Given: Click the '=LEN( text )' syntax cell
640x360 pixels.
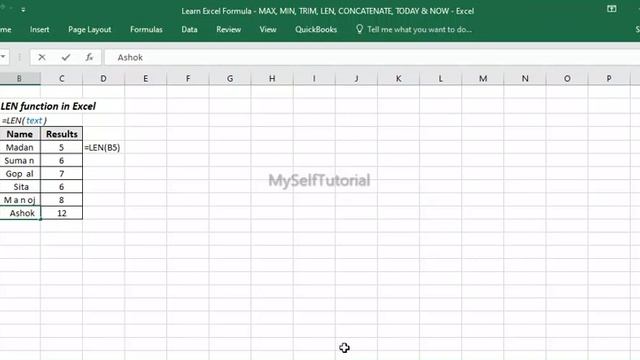Looking at the screenshot, I should (x=24, y=121).
